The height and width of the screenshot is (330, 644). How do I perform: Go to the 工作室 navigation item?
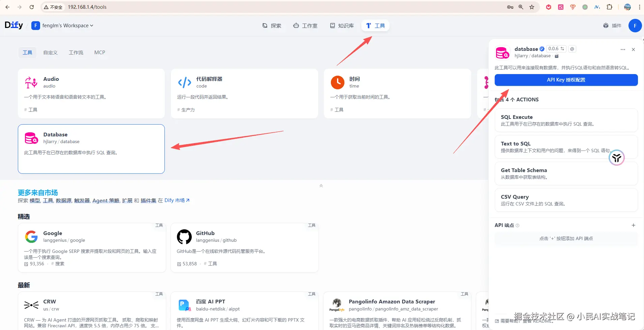[305, 26]
